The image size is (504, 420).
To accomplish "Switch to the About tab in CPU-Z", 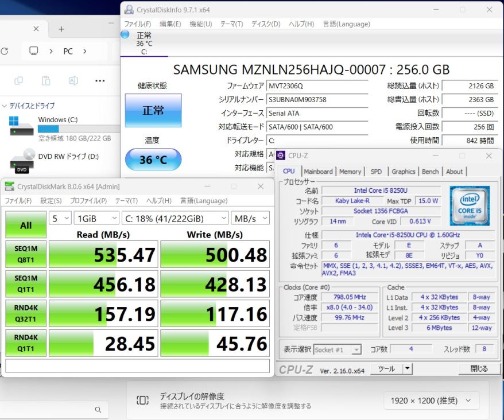I will click(454, 172).
